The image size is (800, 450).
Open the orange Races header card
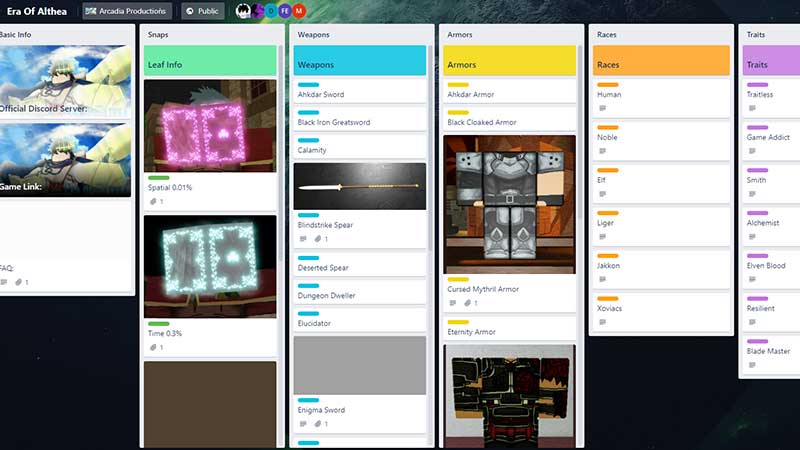(661, 60)
